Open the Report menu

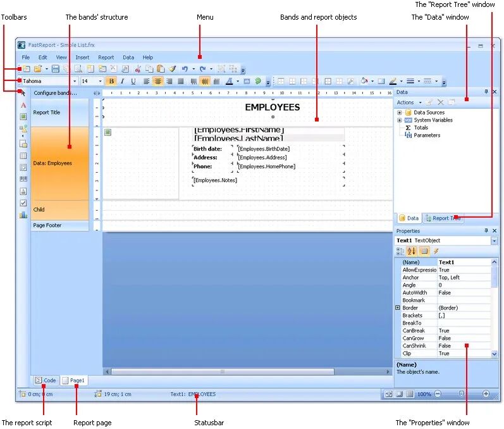(x=106, y=58)
